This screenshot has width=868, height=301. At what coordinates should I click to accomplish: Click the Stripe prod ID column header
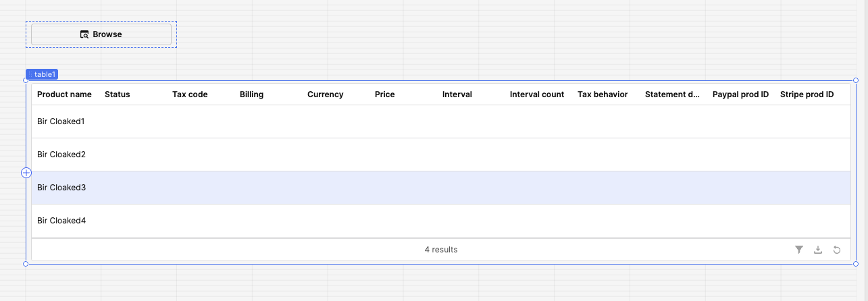click(x=807, y=94)
